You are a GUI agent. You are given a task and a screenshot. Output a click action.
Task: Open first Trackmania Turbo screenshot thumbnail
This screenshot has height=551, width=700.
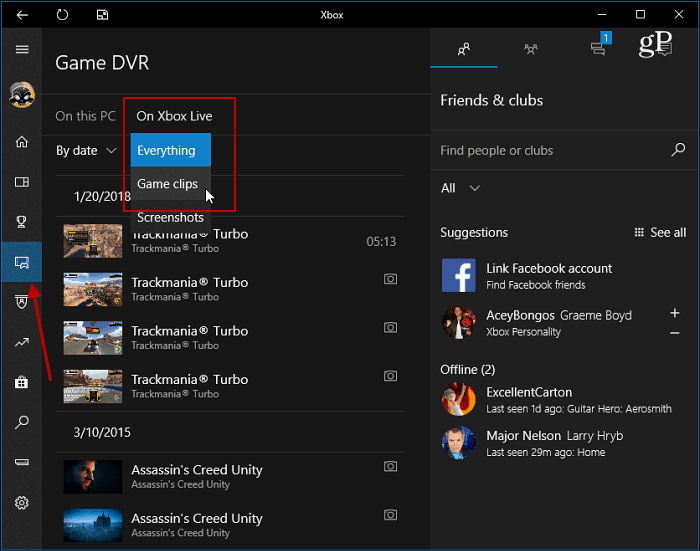tap(93, 289)
